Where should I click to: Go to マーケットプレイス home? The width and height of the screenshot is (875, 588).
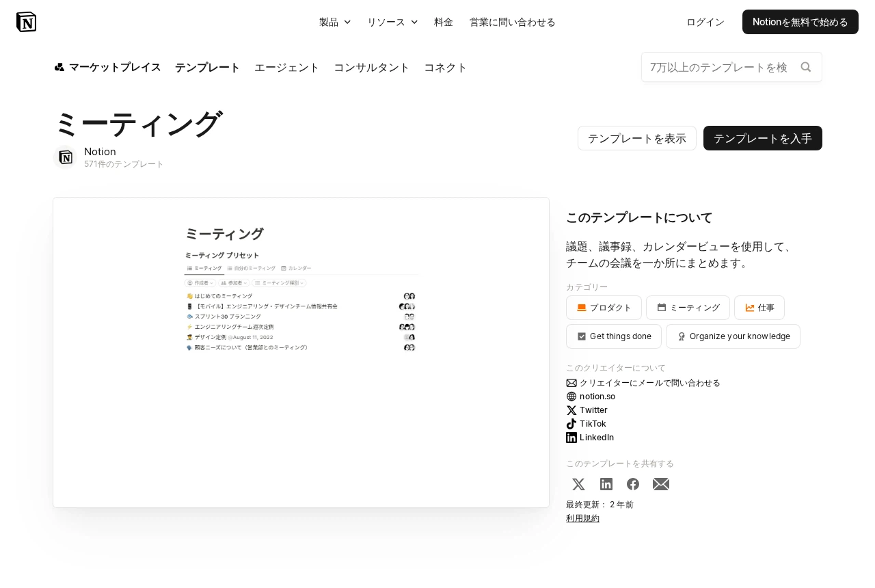click(107, 67)
